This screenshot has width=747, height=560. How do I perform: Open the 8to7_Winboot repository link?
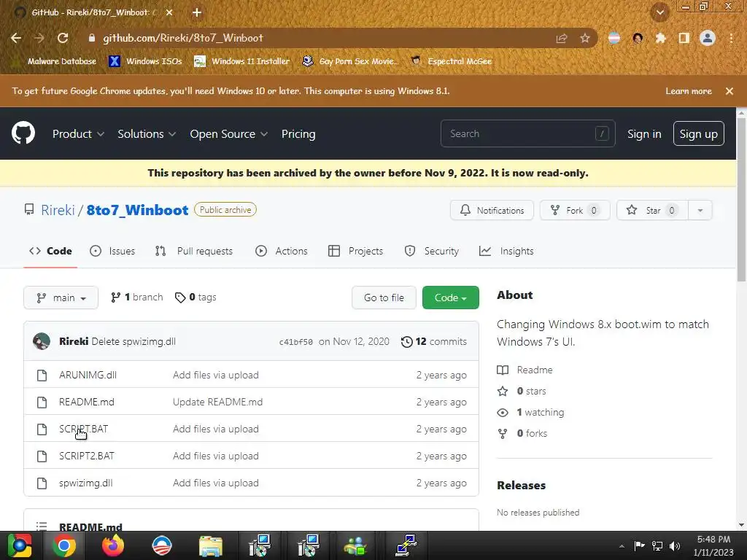(137, 210)
